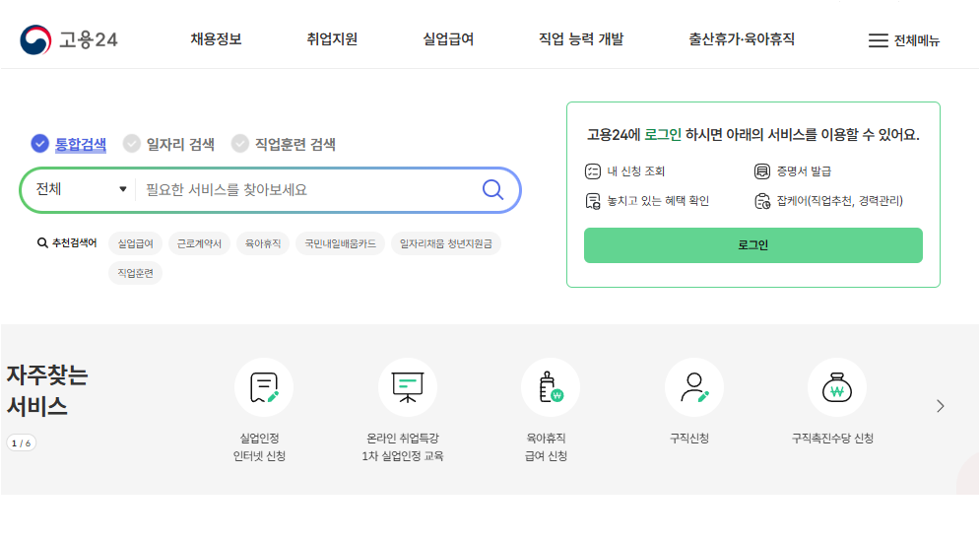Select 직업훈련 검색 radio option

point(283,144)
